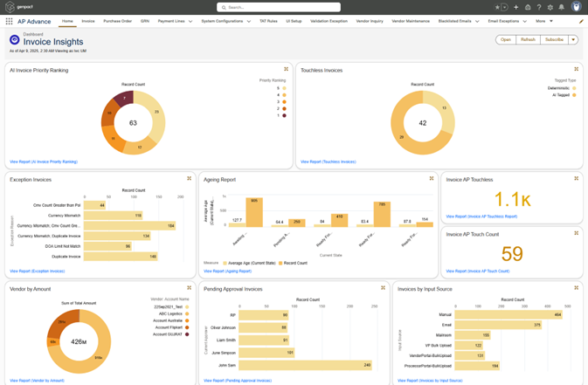Image resolution: width=588 pixels, height=385 pixels.
Task: View Report for Invoices by Input Source
Action: click(x=430, y=381)
